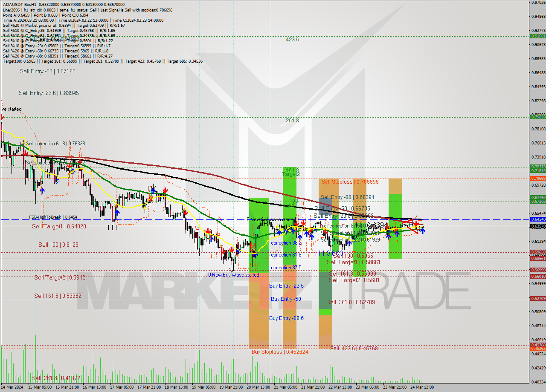Click the orange 0.70669 price axis tag

tap(538, 178)
